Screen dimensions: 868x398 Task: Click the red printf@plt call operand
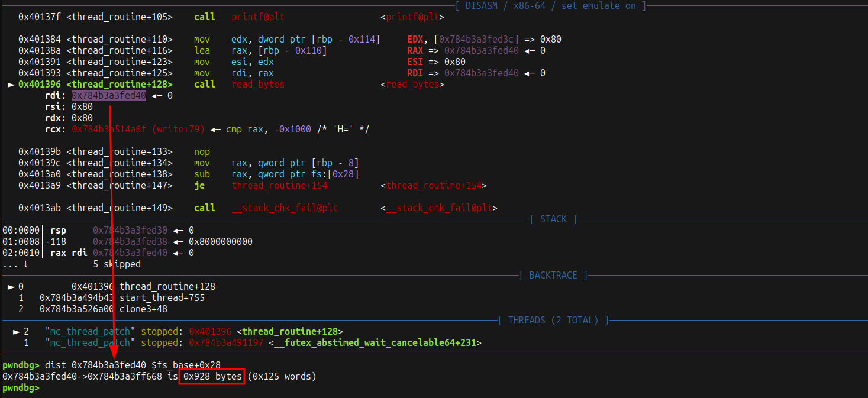[x=257, y=17]
